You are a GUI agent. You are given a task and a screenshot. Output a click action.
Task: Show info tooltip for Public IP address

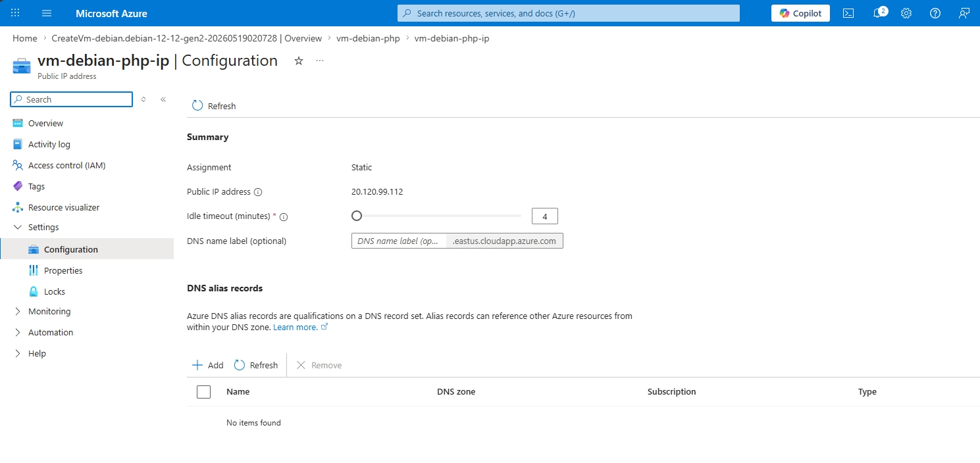(x=258, y=192)
